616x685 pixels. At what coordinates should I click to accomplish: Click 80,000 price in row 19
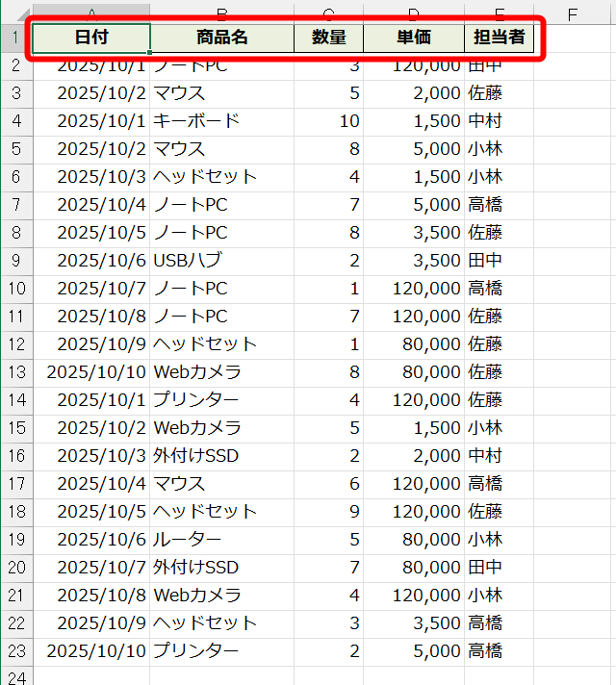pos(414,540)
